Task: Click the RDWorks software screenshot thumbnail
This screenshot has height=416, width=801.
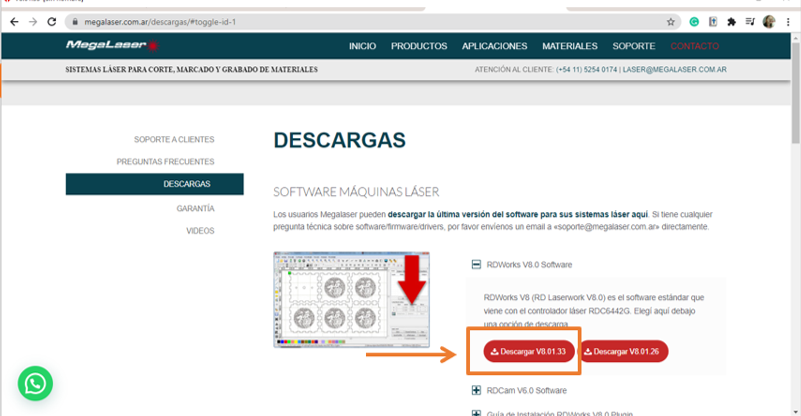Action: click(351, 299)
